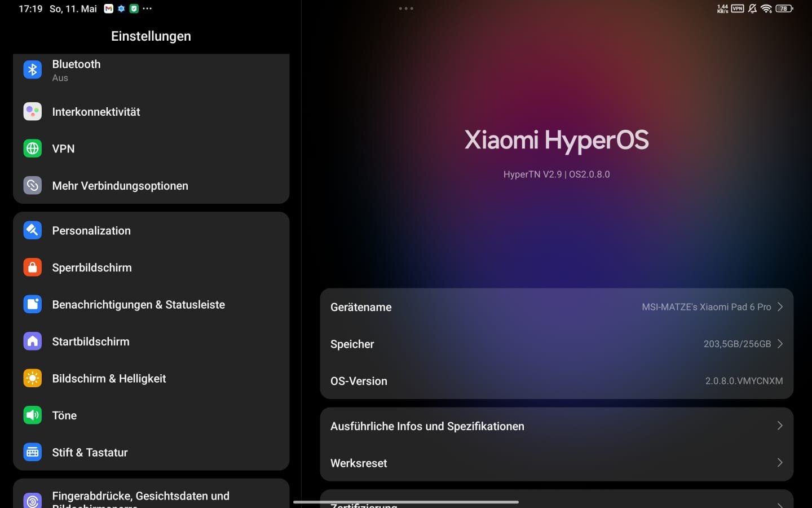This screenshot has height=508, width=812.
Task: Tap the Startbildschirm home icon
Action: (x=33, y=341)
